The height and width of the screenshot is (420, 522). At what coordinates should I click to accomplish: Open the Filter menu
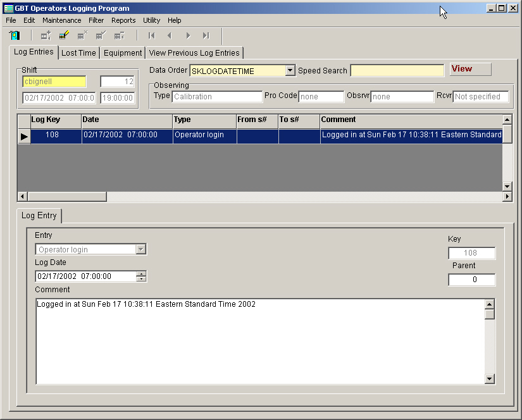(96, 20)
